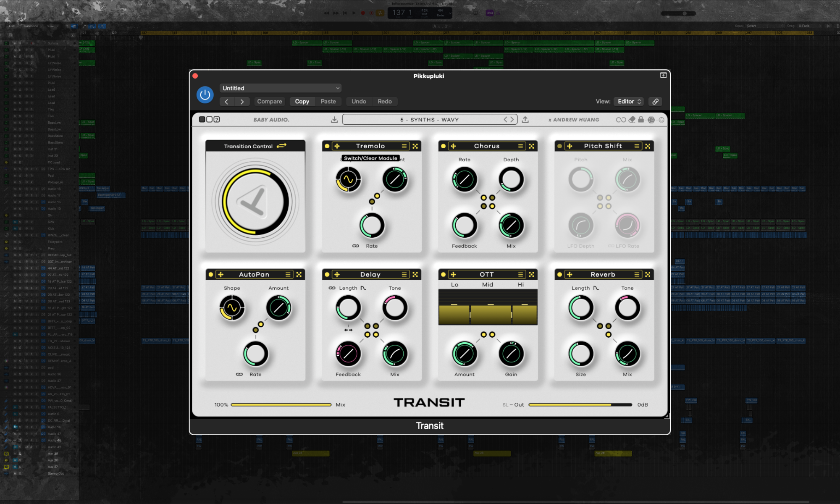
Task: Click the eraser clear icon in top bar
Action: click(x=632, y=120)
